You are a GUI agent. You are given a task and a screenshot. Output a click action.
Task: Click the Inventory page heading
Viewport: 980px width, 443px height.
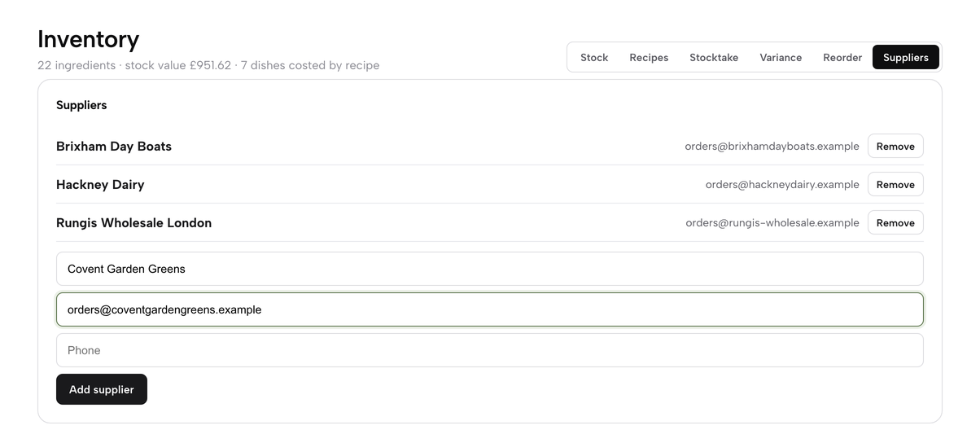[89, 39]
